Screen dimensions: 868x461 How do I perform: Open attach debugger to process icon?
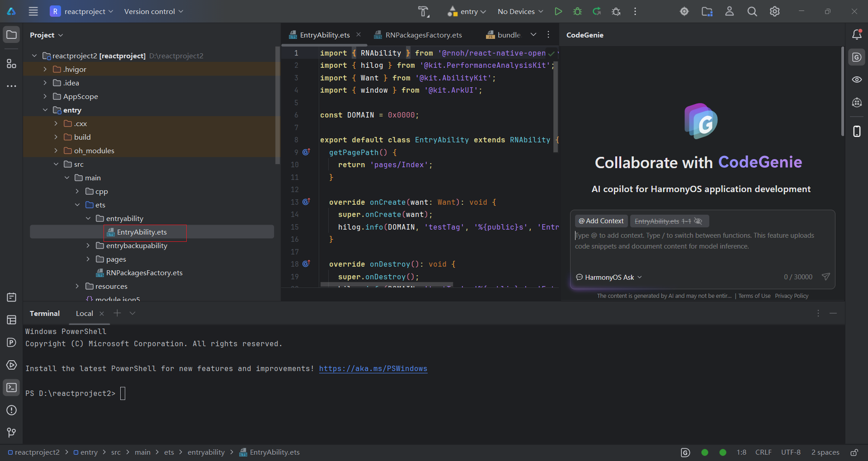tap(616, 11)
